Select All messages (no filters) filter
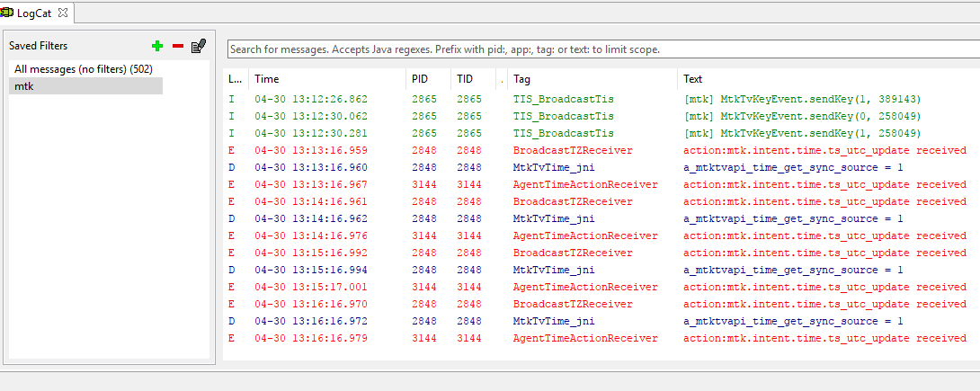This screenshot has width=980, height=391. pyautogui.click(x=85, y=69)
